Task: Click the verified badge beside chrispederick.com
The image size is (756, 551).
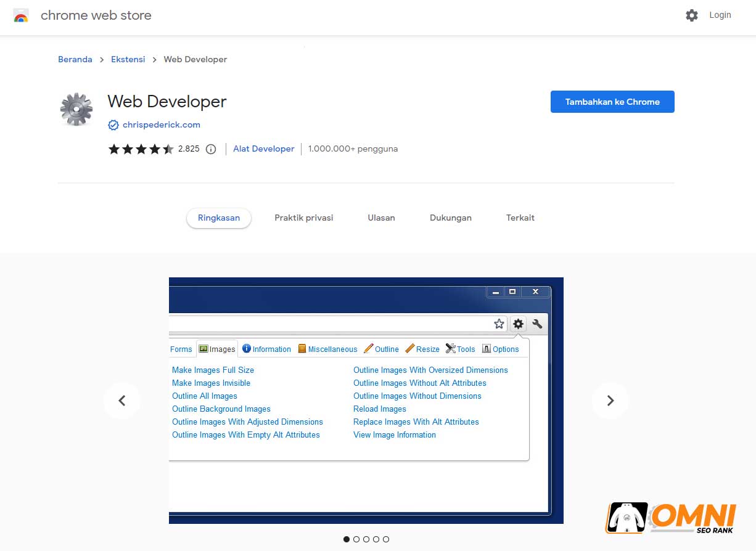Action: click(113, 125)
